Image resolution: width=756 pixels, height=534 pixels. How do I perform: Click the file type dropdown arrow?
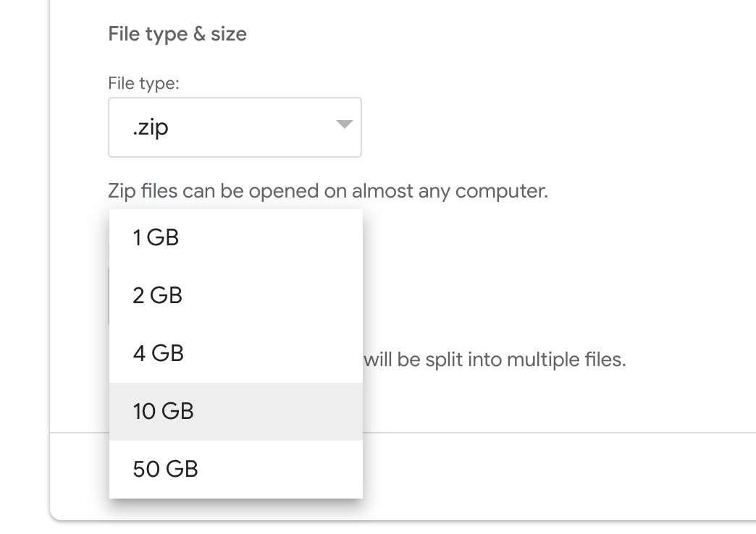click(x=344, y=125)
